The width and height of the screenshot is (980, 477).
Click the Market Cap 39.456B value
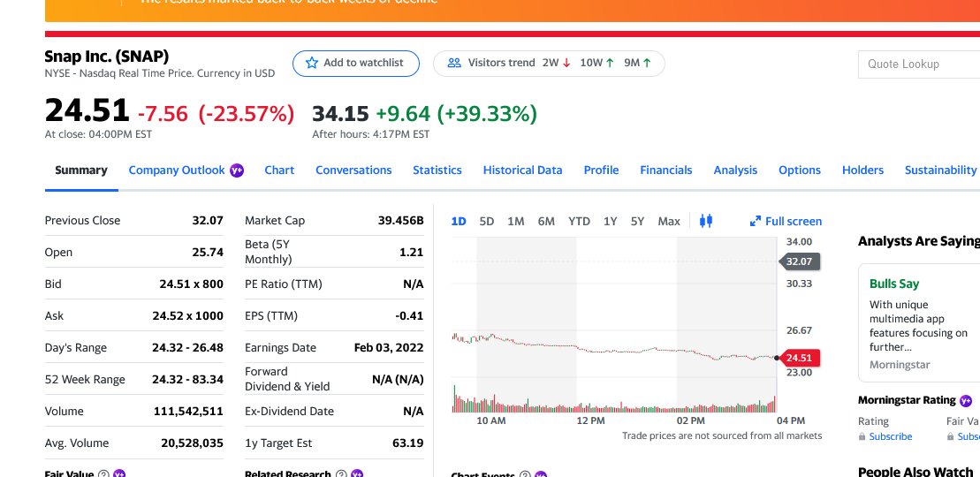400,220
